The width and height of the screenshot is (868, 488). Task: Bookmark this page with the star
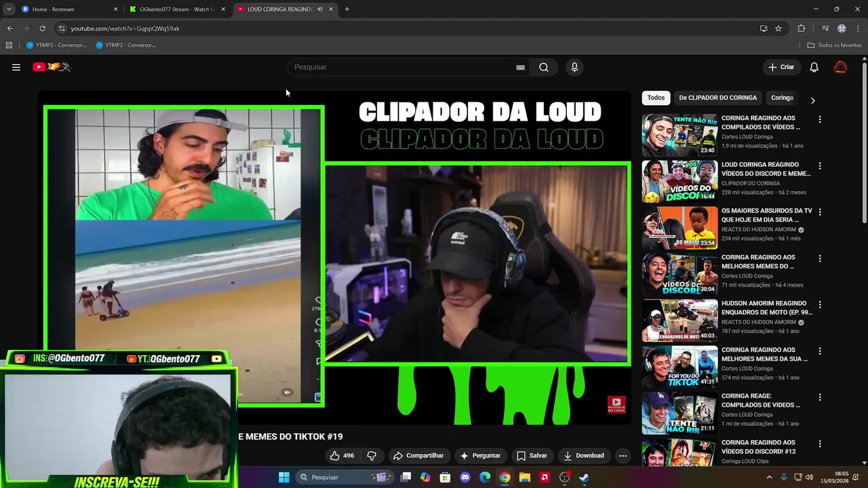pyautogui.click(x=778, y=28)
